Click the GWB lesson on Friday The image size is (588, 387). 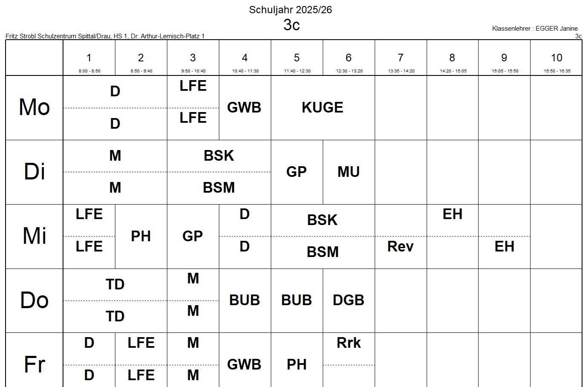tap(244, 364)
